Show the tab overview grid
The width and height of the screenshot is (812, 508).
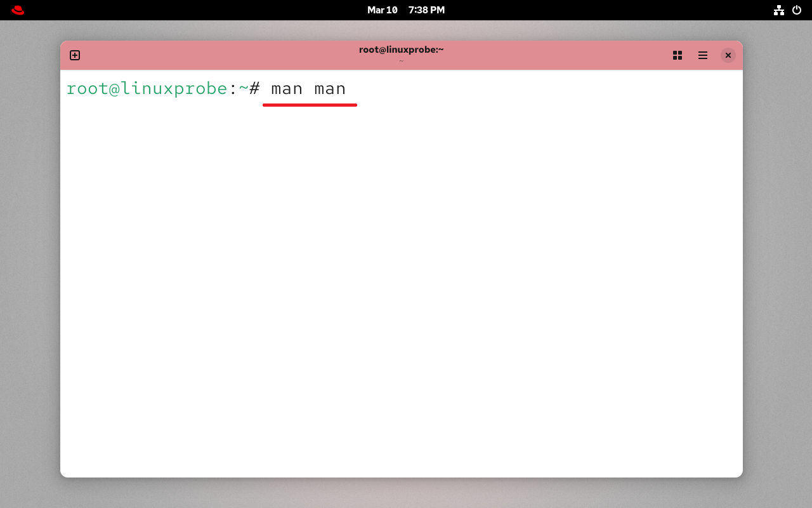tap(678, 55)
